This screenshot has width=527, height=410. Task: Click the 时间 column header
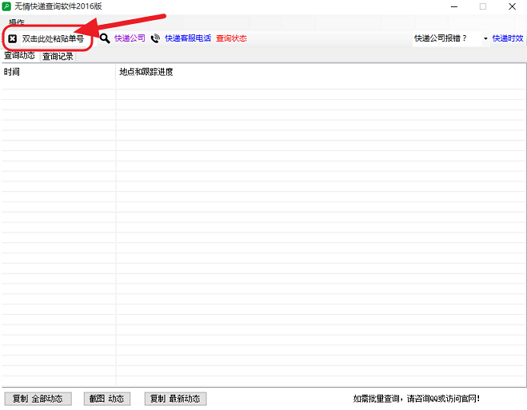[58, 72]
